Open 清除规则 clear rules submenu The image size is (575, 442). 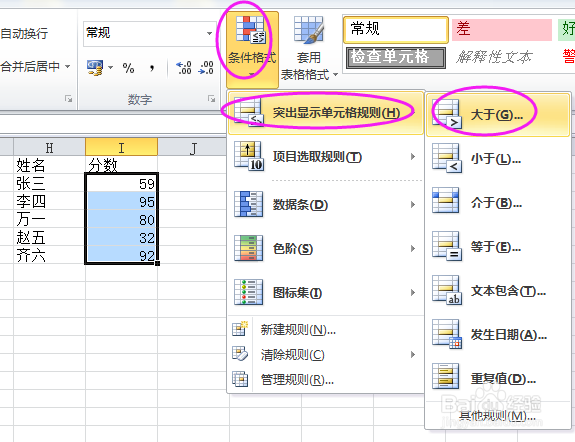[x=326, y=354]
